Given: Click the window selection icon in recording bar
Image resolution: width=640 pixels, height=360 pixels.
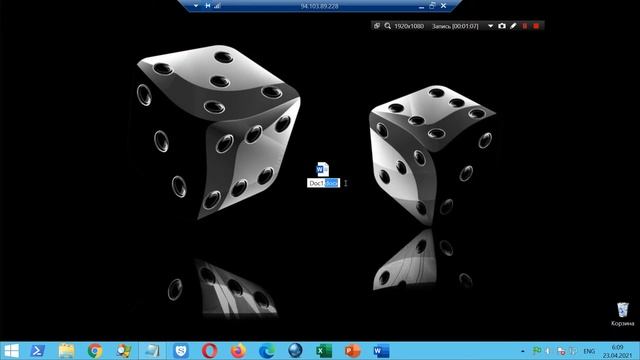Looking at the screenshot, I should click(x=377, y=26).
